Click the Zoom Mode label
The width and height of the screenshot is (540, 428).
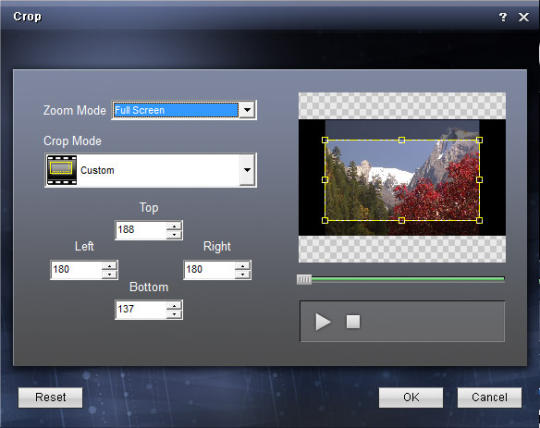74,111
